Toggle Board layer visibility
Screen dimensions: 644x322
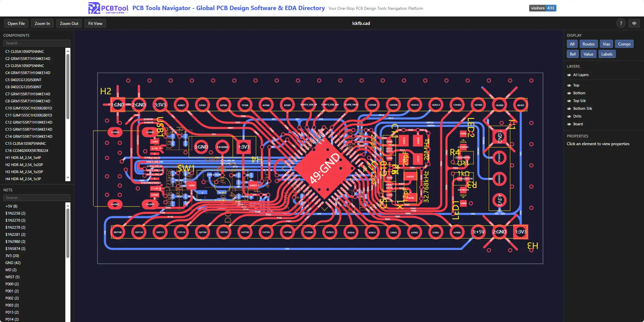pos(569,124)
